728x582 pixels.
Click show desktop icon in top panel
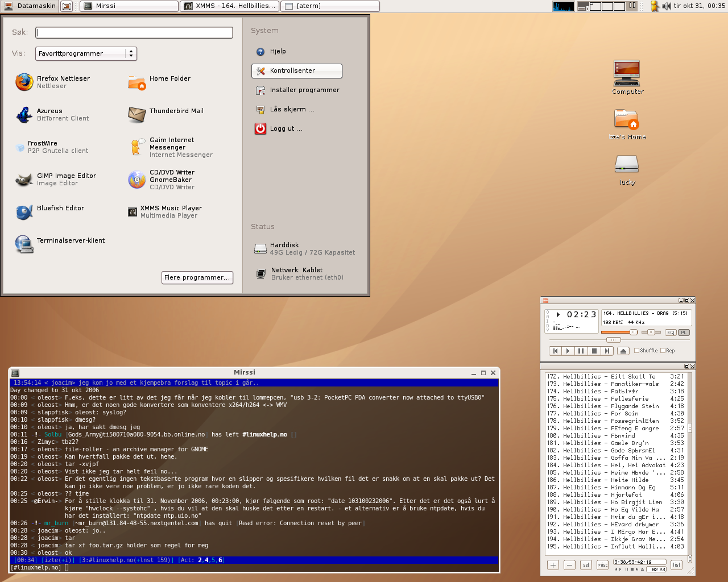coord(67,6)
